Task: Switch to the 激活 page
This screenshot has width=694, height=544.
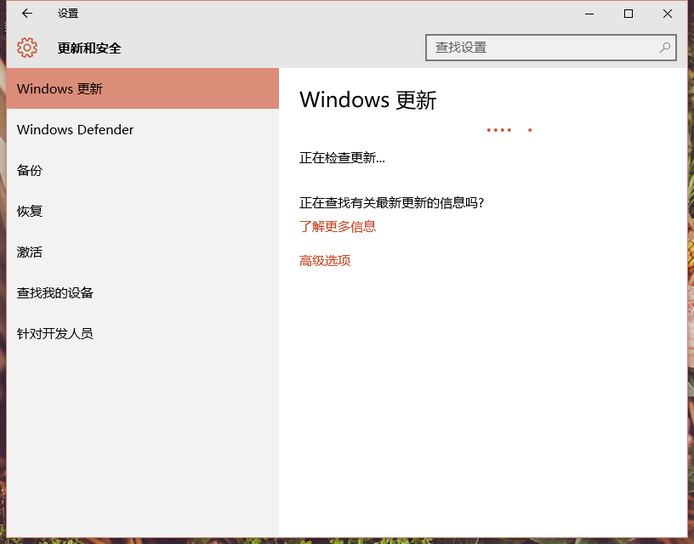Action: [30, 253]
